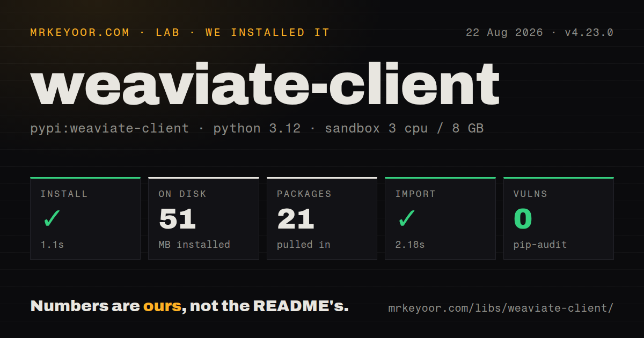Click the 'Numbers are ours, not the README's.' tagline
The width and height of the screenshot is (644, 338).
point(189,306)
